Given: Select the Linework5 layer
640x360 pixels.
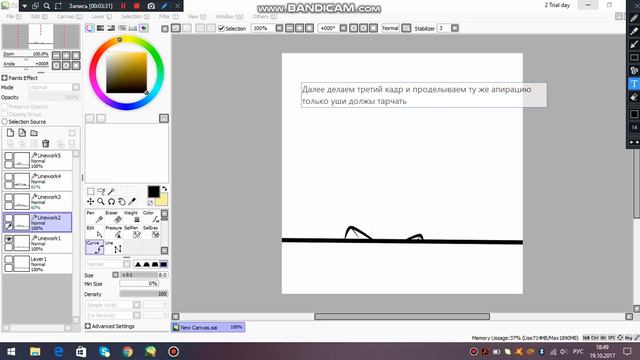Looking at the screenshot, I should coord(38,160).
